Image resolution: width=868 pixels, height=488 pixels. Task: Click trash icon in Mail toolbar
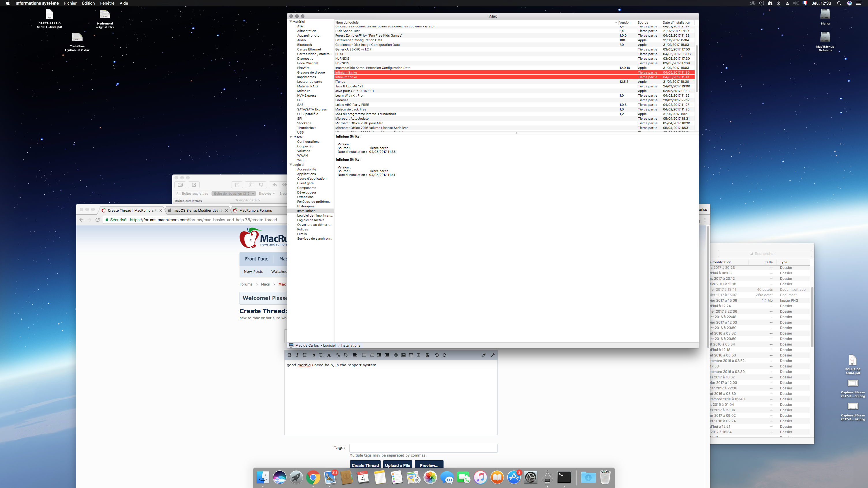[250, 185]
